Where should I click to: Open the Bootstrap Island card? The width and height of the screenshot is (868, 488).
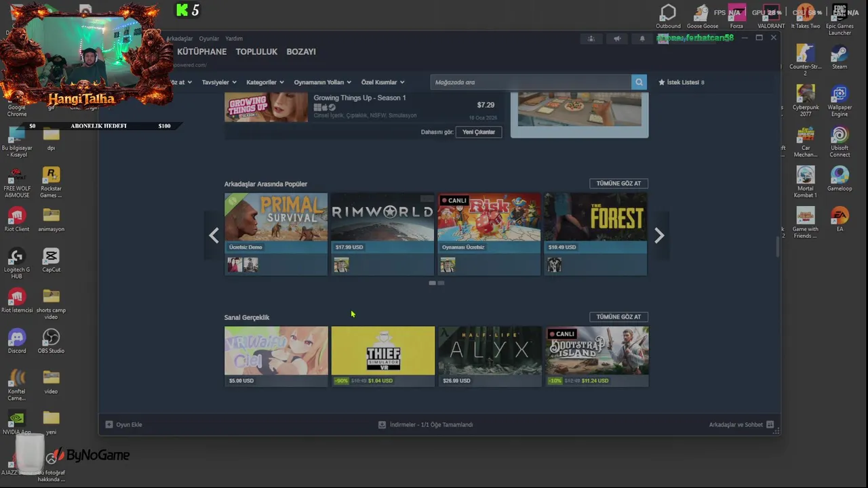coord(597,357)
